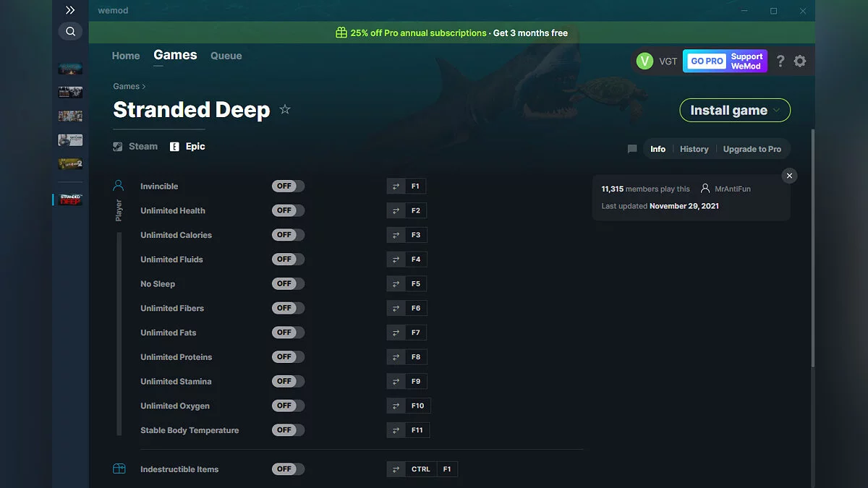Open the sidebar search icon
868x488 pixels.
pos(70,31)
